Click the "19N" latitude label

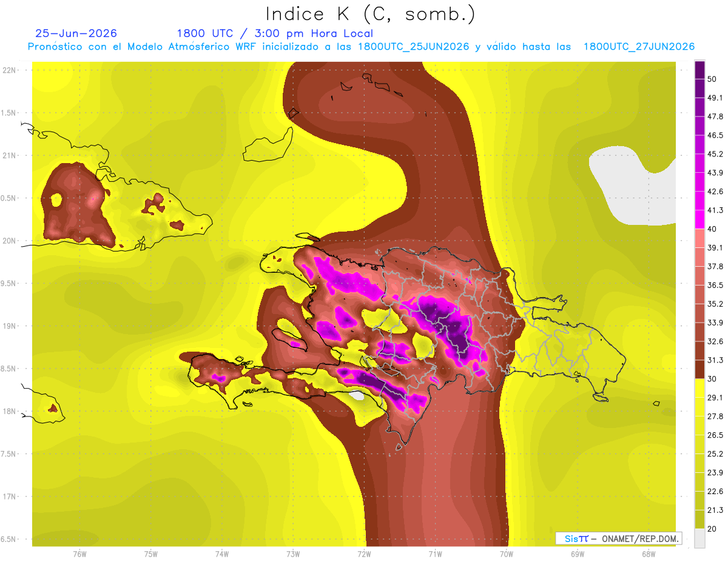(x=10, y=326)
